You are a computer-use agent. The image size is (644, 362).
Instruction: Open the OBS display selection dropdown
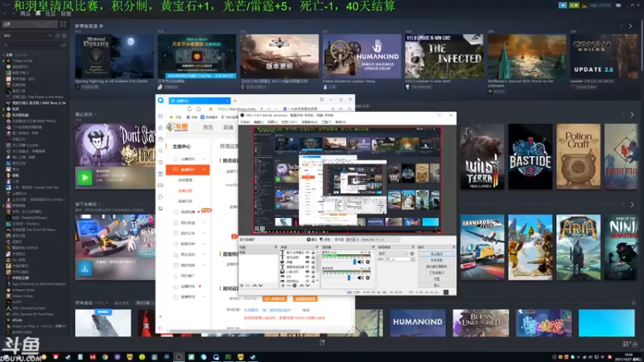click(x=373, y=240)
